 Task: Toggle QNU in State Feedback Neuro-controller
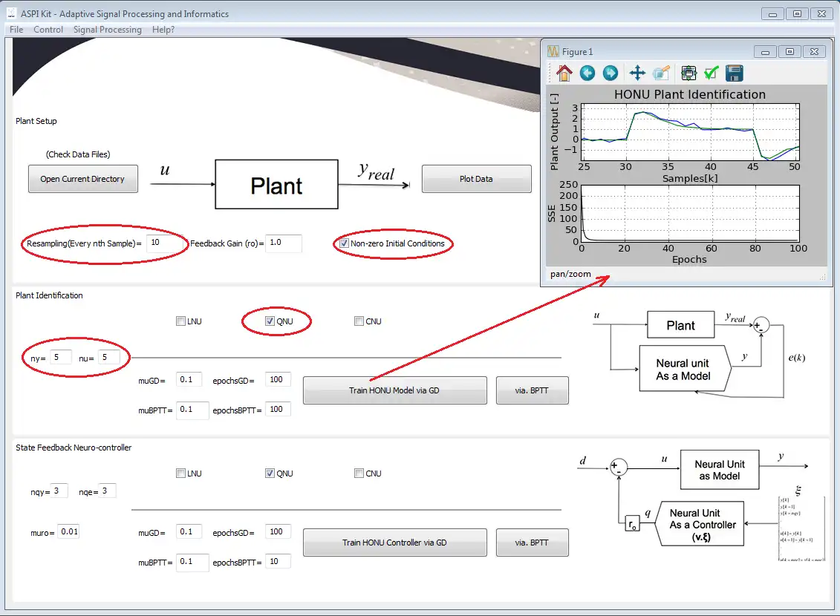click(x=270, y=473)
